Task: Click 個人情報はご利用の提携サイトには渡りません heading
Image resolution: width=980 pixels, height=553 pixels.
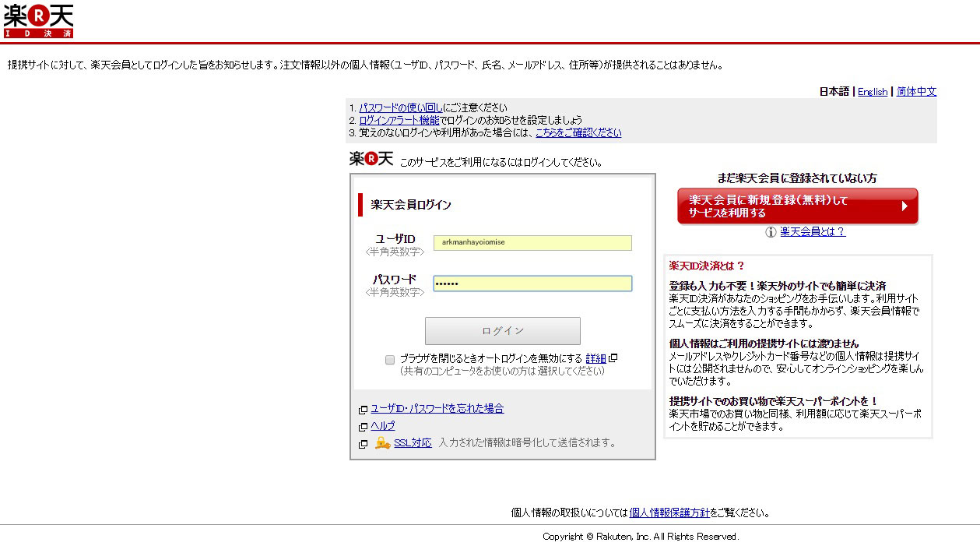Action: tap(764, 343)
